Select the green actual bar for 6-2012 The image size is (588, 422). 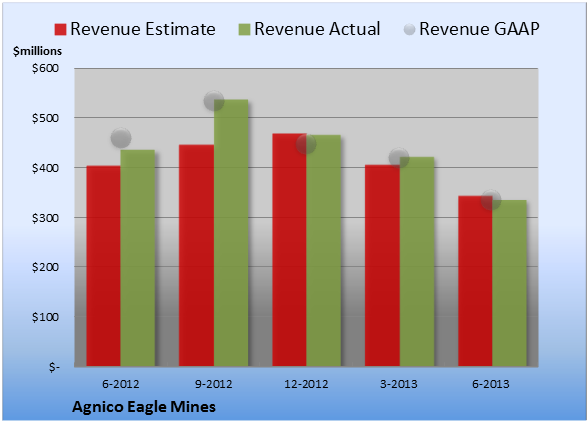tap(138, 258)
